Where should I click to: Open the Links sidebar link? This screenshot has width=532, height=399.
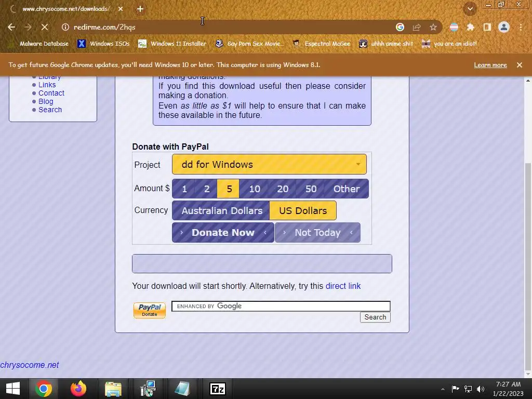tap(47, 85)
